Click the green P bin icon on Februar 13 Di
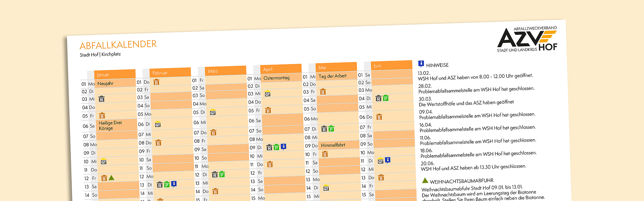This screenshot has width=644, height=201. [167, 184]
